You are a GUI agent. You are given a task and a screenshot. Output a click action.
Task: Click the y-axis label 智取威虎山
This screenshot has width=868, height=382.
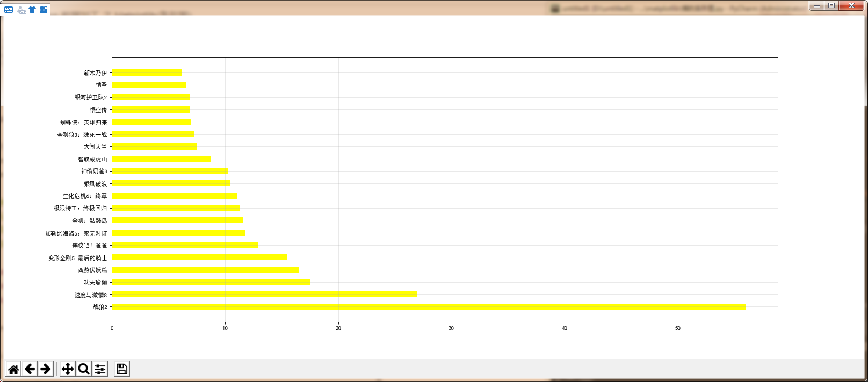pos(92,159)
